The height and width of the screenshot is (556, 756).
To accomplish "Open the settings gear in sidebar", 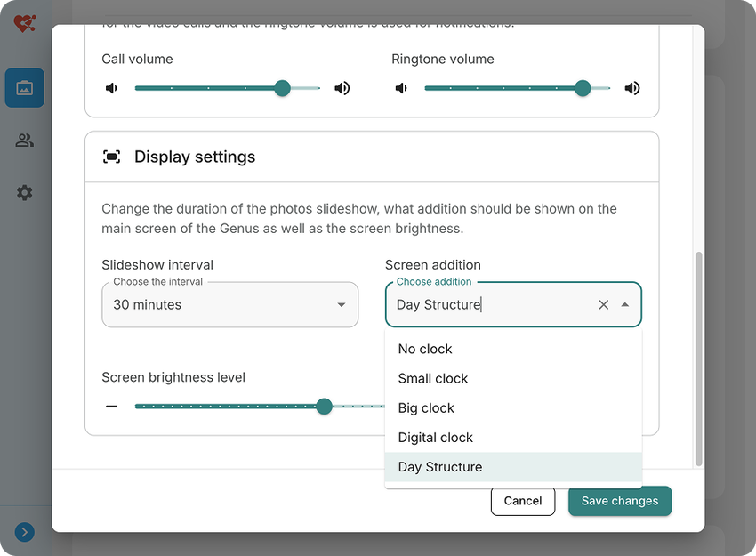I will 25,192.
